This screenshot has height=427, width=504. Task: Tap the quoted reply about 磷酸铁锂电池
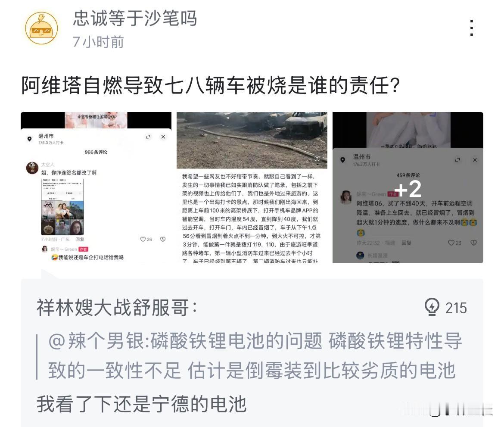coord(255,355)
